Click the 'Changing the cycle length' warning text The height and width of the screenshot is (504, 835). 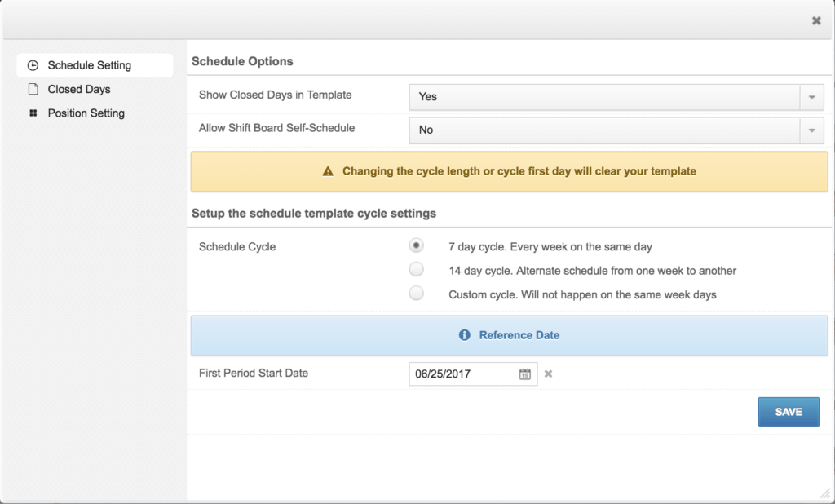519,171
